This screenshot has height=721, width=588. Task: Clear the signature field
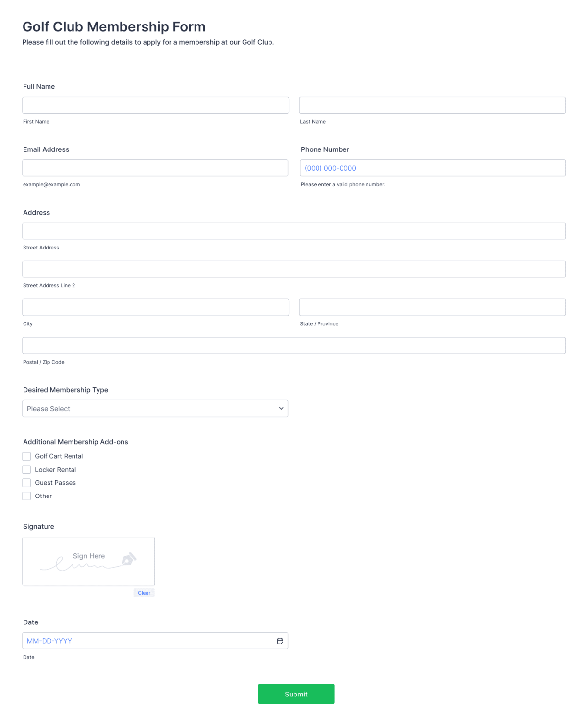click(144, 593)
